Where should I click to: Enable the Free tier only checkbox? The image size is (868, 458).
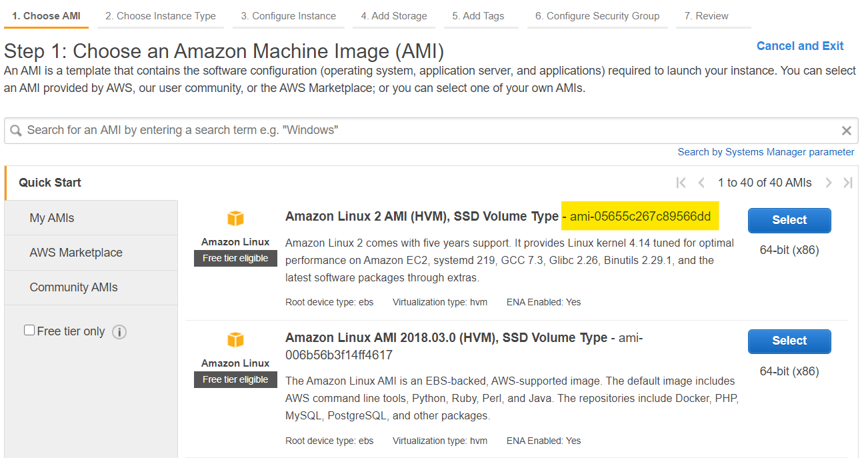point(29,330)
